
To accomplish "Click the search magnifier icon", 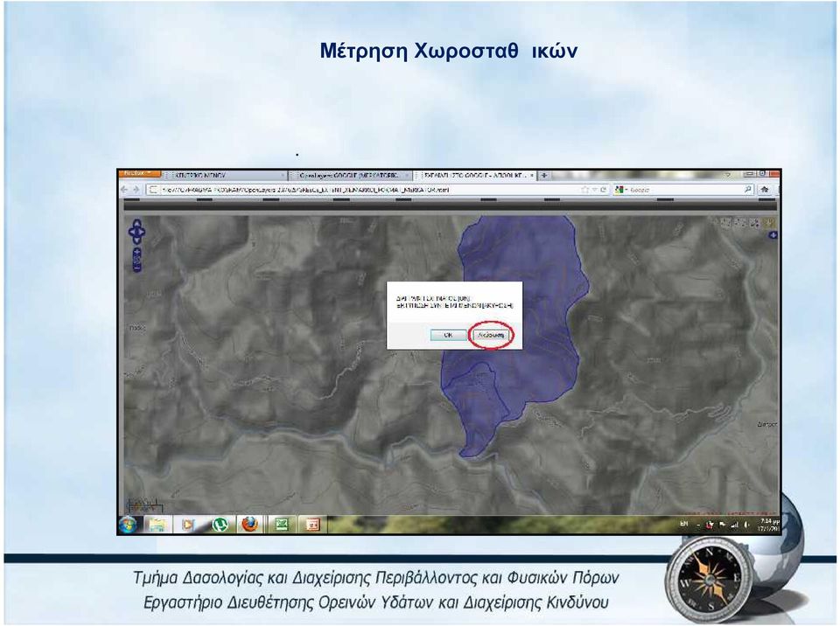I will coord(748,190).
